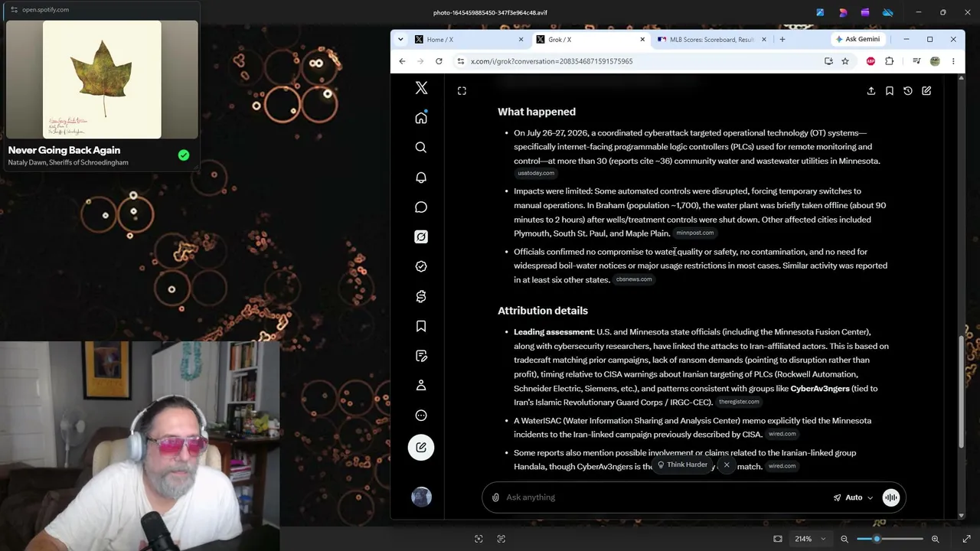This screenshot has width=980, height=551.
Task: Open the Auto model selector dropdown
Action: tap(853, 497)
